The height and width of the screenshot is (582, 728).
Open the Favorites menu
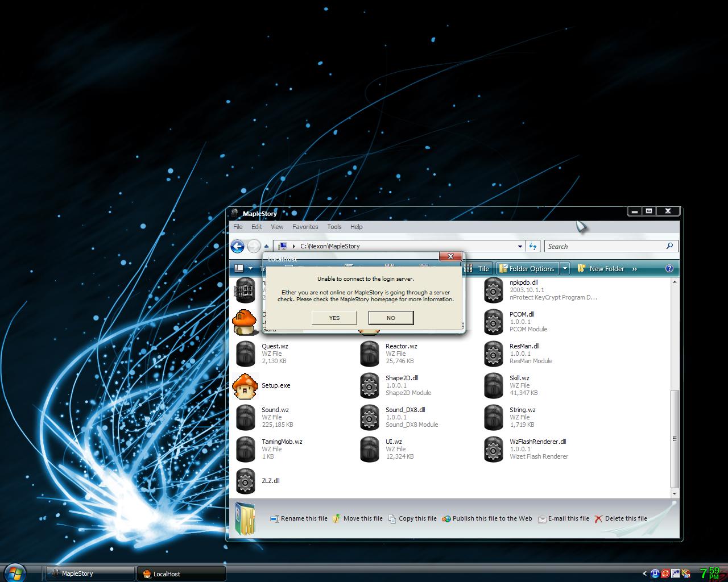[x=305, y=227]
